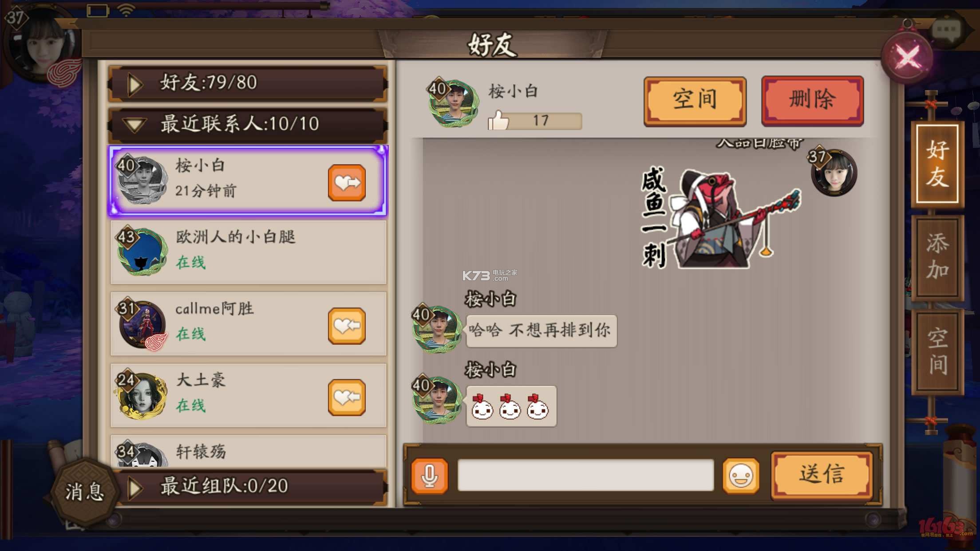Tap the microphone voice input icon
980x551 pixels.
point(429,476)
